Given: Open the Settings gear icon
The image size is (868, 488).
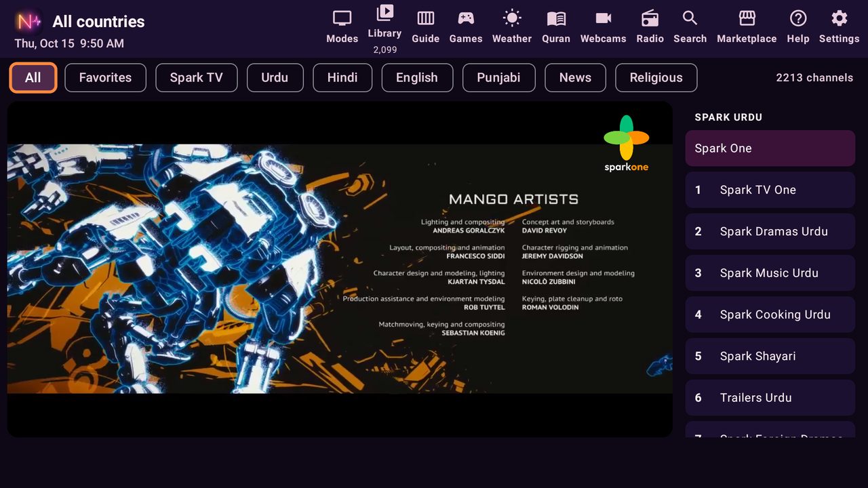Looking at the screenshot, I should (839, 18).
